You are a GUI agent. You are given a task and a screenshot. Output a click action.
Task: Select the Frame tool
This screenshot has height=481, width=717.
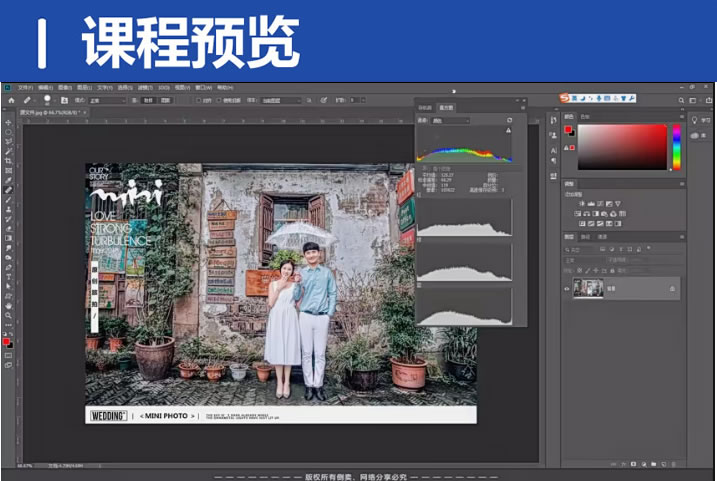click(8, 171)
